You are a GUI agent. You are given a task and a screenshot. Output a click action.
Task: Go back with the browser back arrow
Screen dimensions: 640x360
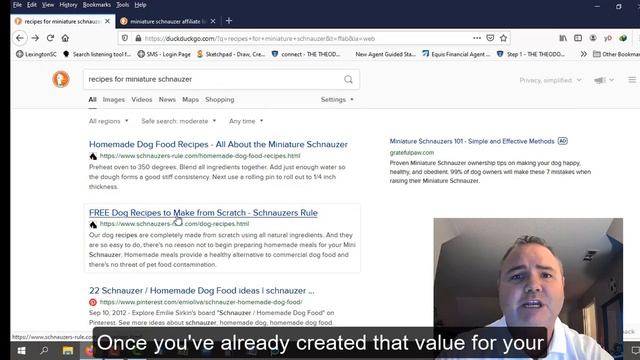20,38
